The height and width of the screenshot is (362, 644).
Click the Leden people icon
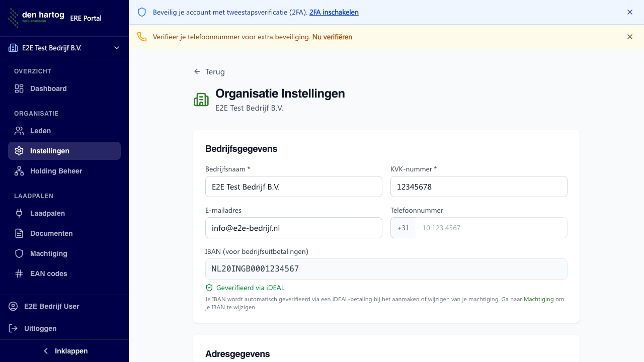click(19, 131)
